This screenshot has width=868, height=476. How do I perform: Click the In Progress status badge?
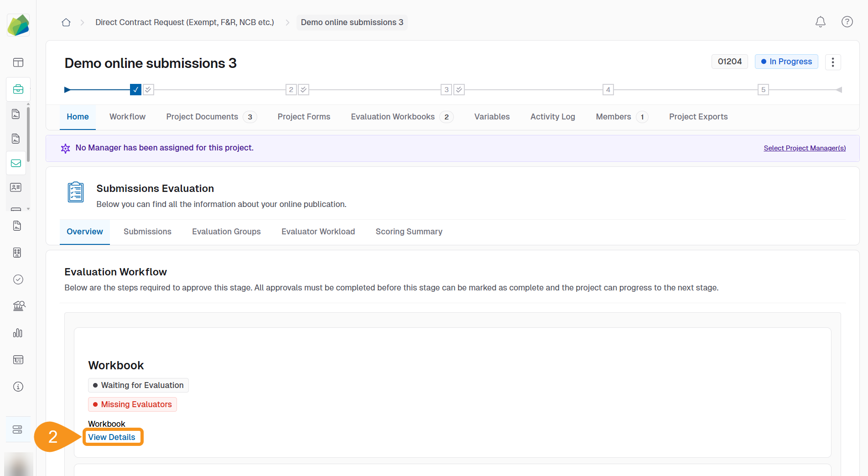pos(786,62)
